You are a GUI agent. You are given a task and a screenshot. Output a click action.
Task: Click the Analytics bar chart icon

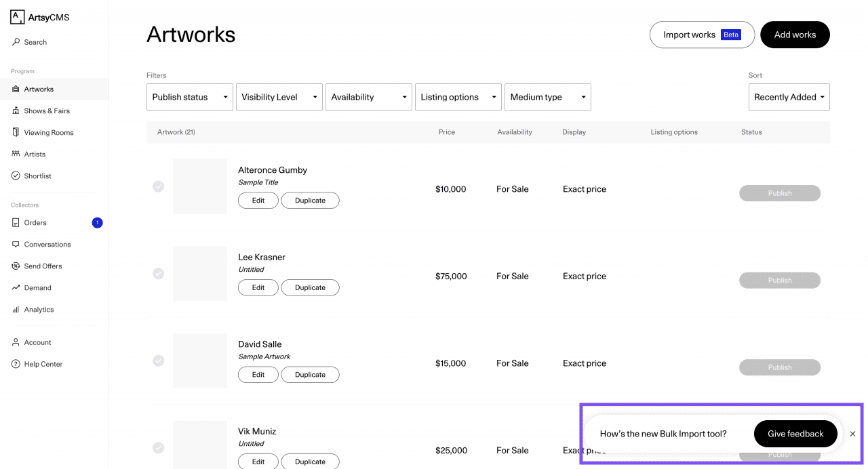16,309
